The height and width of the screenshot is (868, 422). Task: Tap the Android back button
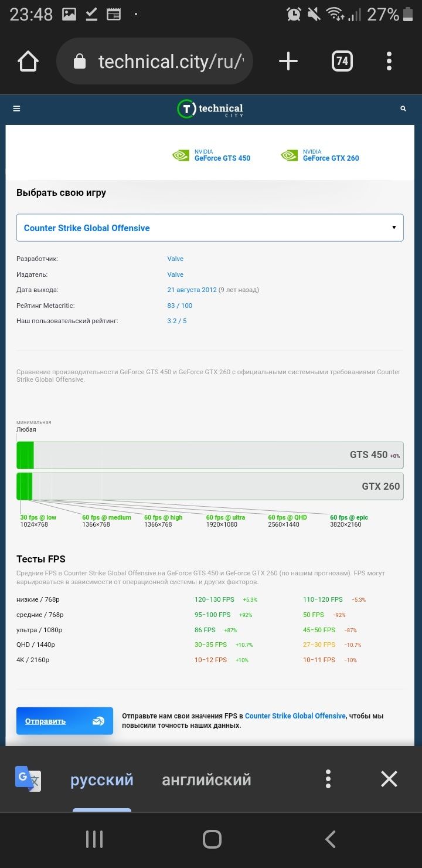[x=330, y=839]
